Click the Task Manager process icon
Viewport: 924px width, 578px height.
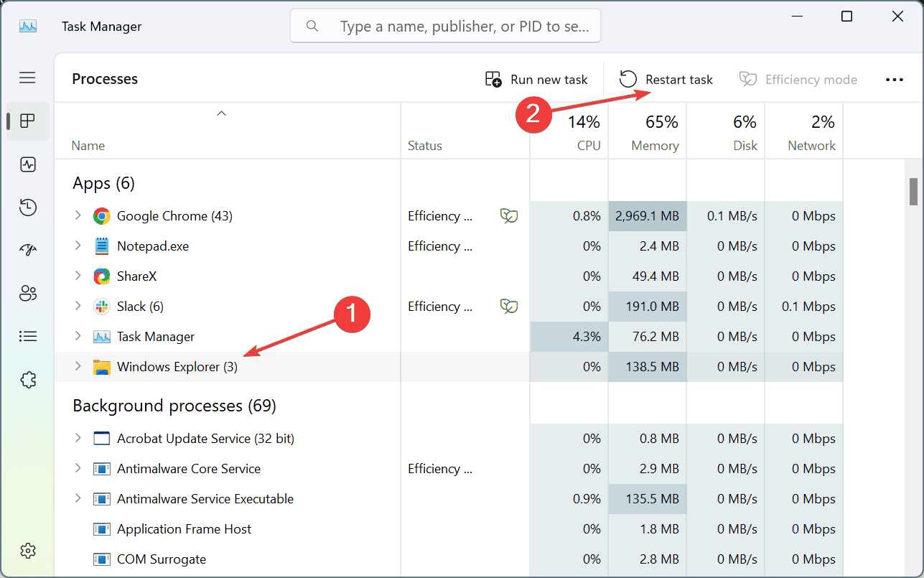101,337
